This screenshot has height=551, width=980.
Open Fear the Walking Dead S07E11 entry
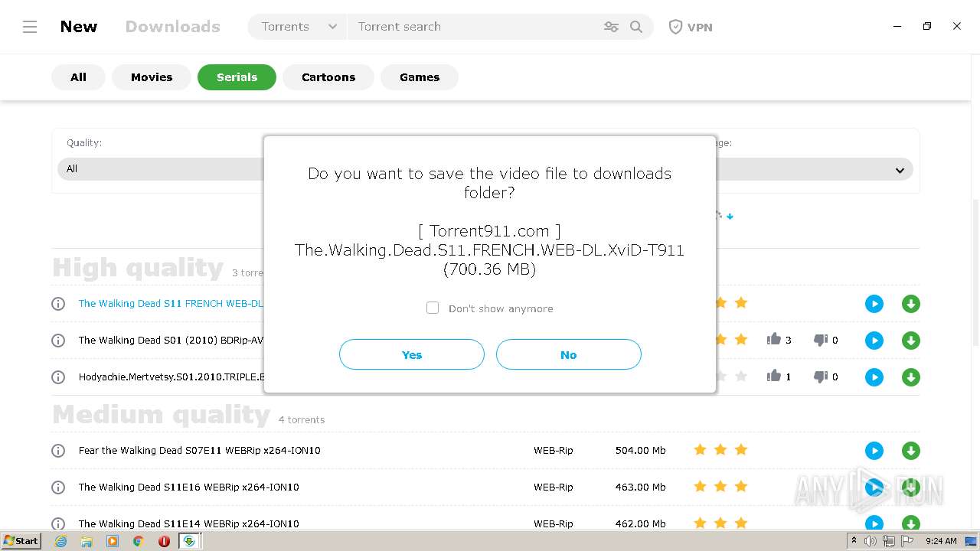point(200,451)
